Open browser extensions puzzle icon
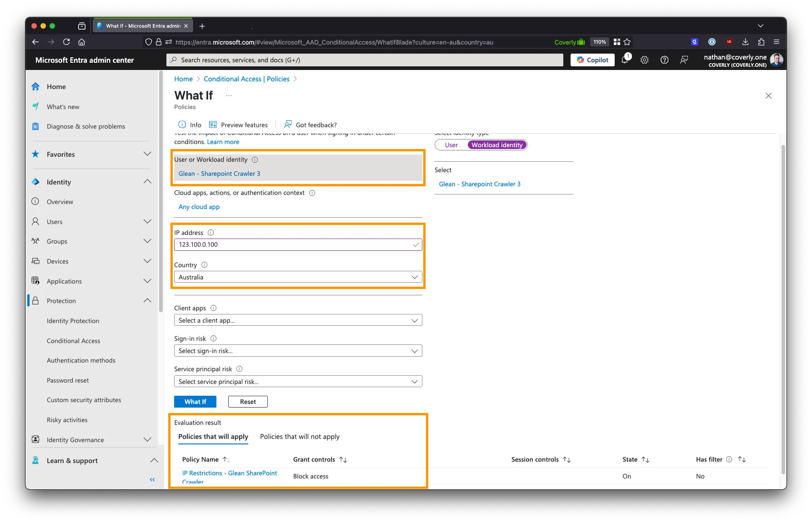Screen dimensions: 812x523 pyautogui.click(x=761, y=42)
